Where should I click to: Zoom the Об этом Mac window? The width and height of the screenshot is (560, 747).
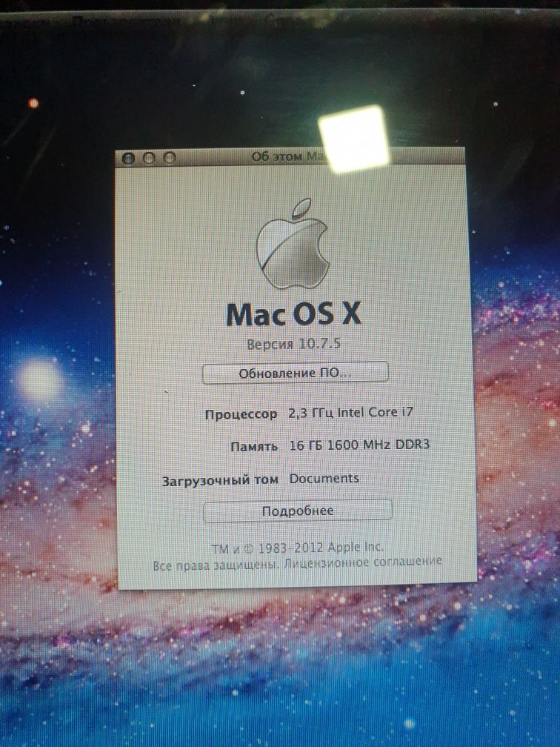pyautogui.click(x=170, y=157)
